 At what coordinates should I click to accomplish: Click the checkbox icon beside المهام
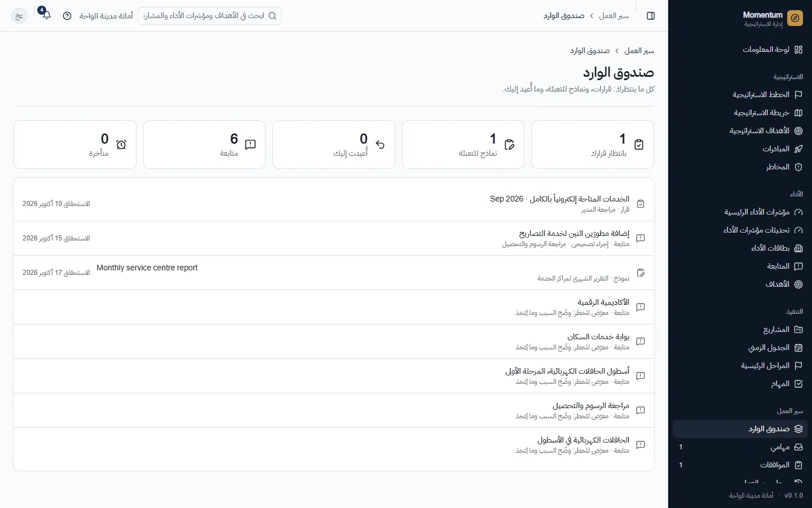798,384
